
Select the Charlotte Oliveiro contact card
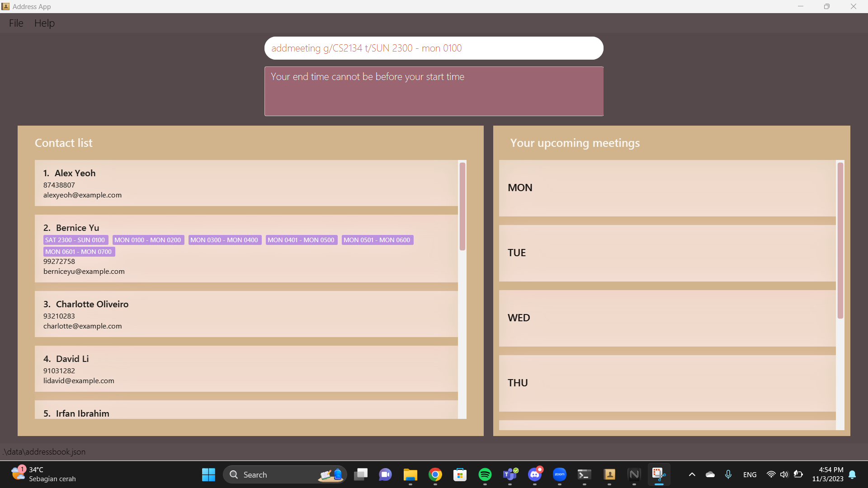(x=246, y=314)
